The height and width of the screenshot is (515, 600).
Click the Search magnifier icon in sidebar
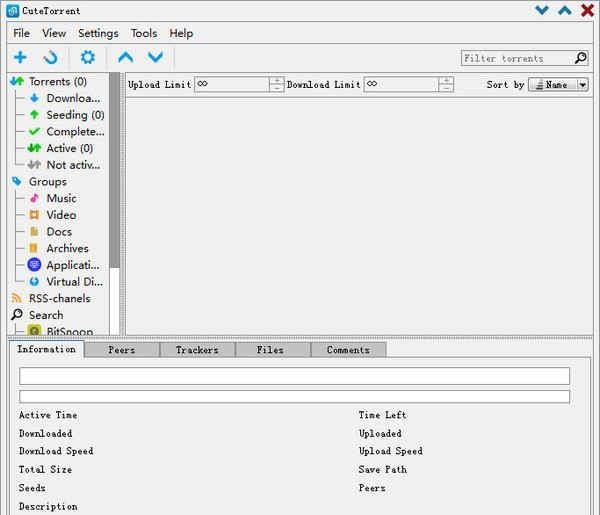pos(17,315)
